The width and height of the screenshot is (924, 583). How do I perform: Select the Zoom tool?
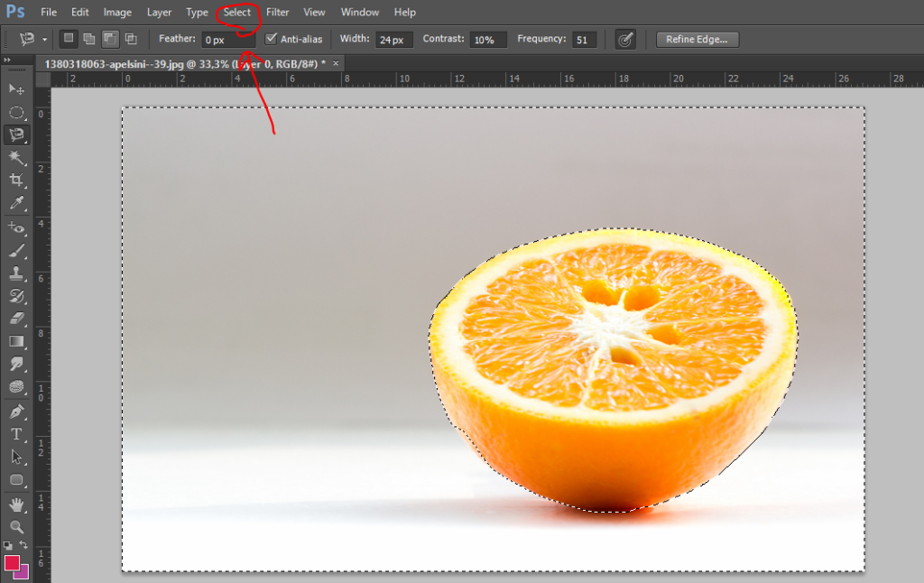[16, 527]
